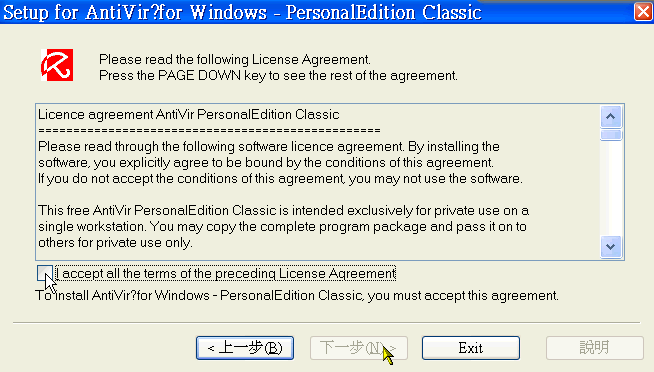Click the 'Please read the following License Agreement' text

tap(234, 59)
